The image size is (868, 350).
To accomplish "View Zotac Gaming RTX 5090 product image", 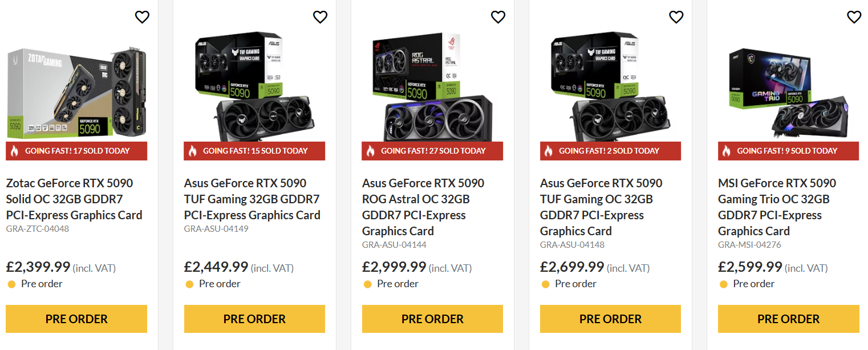I will click(x=76, y=91).
